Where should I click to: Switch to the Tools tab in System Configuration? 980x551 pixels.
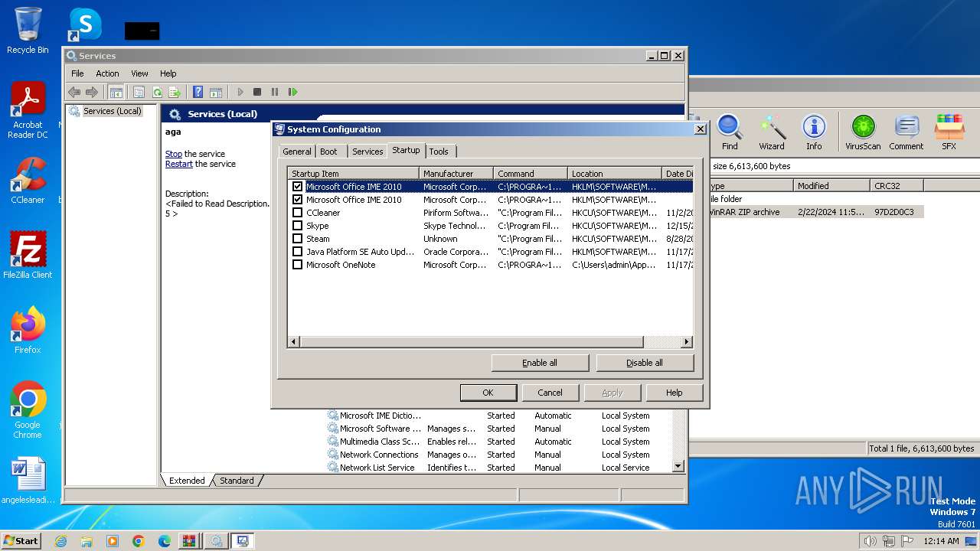click(x=439, y=152)
